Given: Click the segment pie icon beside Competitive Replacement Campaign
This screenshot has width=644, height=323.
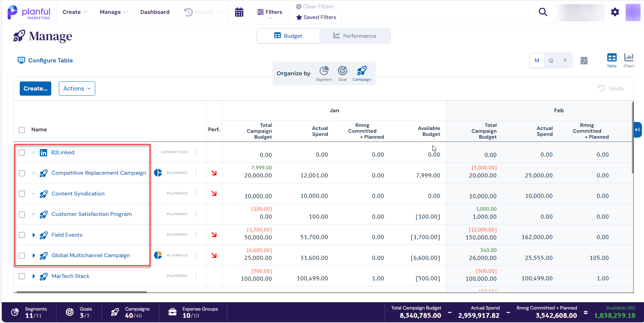Looking at the screenshot, I should point(158,173).
